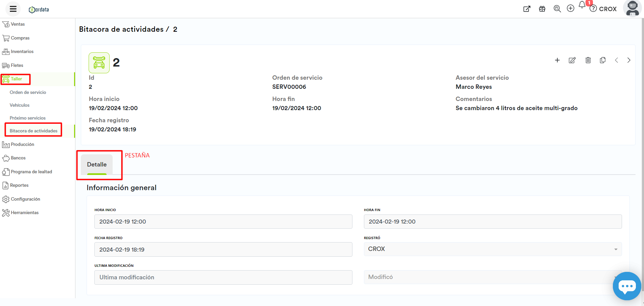644x306 pixels.
Task: Go to previous record arrow
Action: (x=616, y=60)
